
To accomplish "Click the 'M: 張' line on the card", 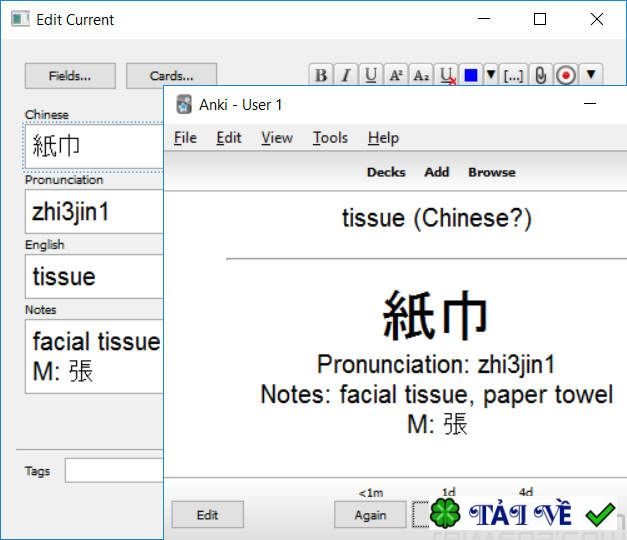I will pyautogui.click(x=437, y=424).
